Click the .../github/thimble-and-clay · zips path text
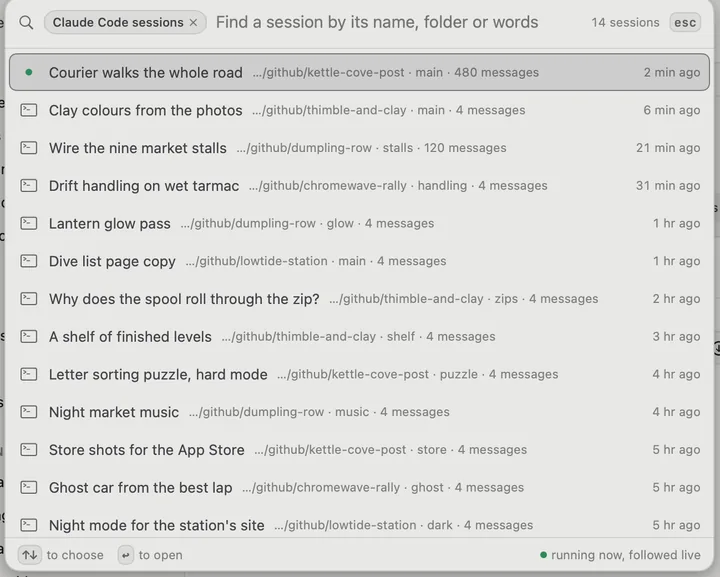The height and width of the screenshot is (577, 720). (x=423, y=299)
